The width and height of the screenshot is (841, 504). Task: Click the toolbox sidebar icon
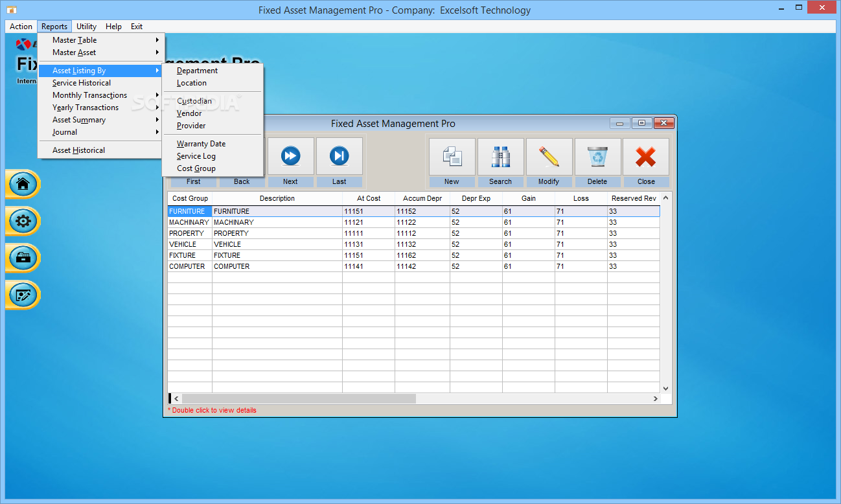pyautogui.click(x=23, y=258)
